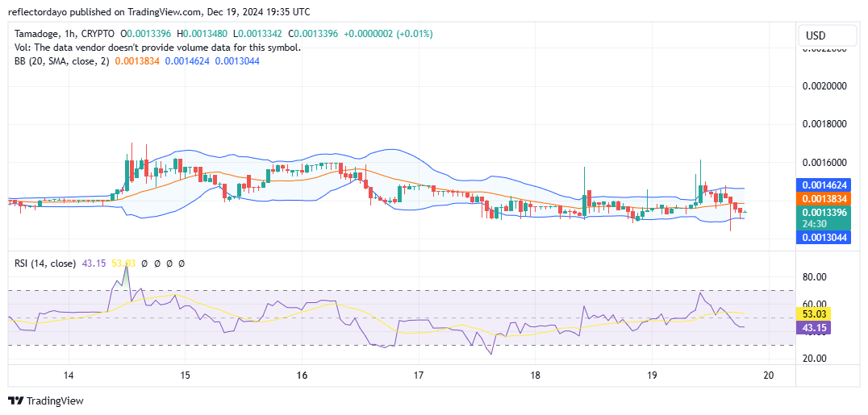The height and width of the screenshot is (415, 868).
Task: Click the BB upper value 0.0014624 in legend
Action: [x=187, y=61]
